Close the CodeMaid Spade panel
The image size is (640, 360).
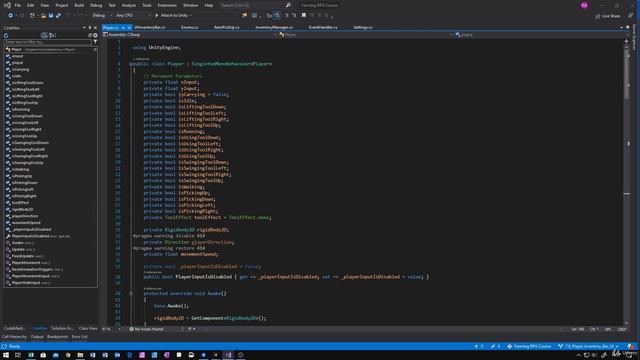(96, 28)
